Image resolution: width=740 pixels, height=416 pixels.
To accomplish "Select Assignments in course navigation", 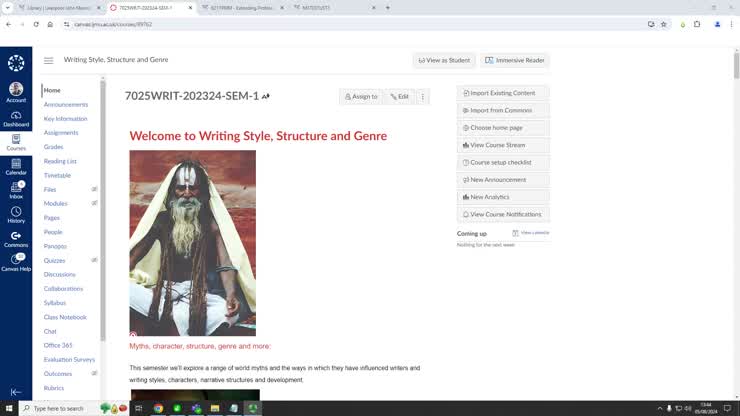I will (x=61, y=133).
